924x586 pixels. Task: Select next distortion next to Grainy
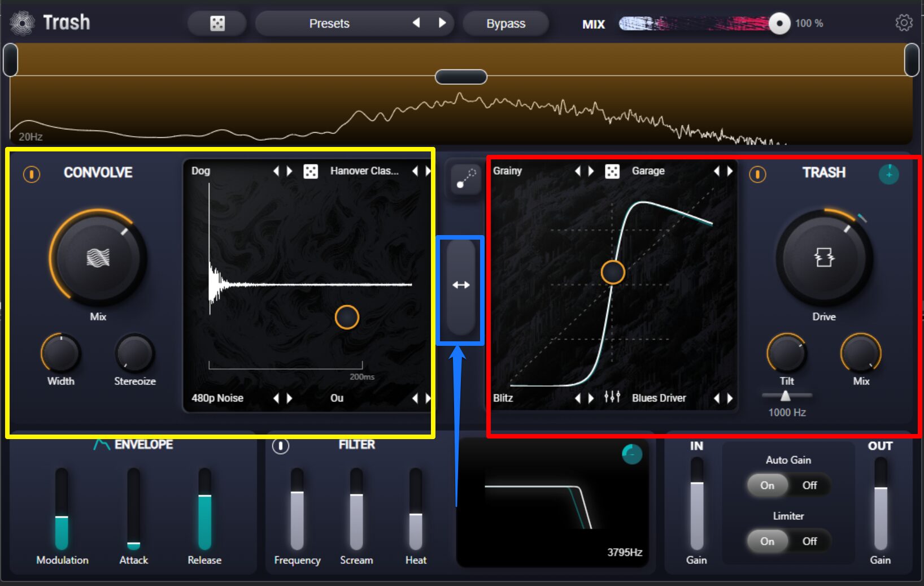(x=591, y=171)
